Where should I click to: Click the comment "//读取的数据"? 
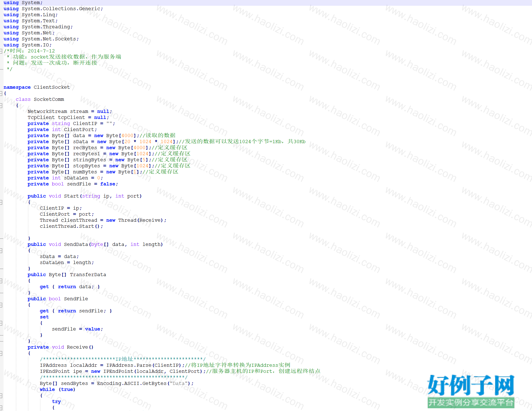coord(158,135)
